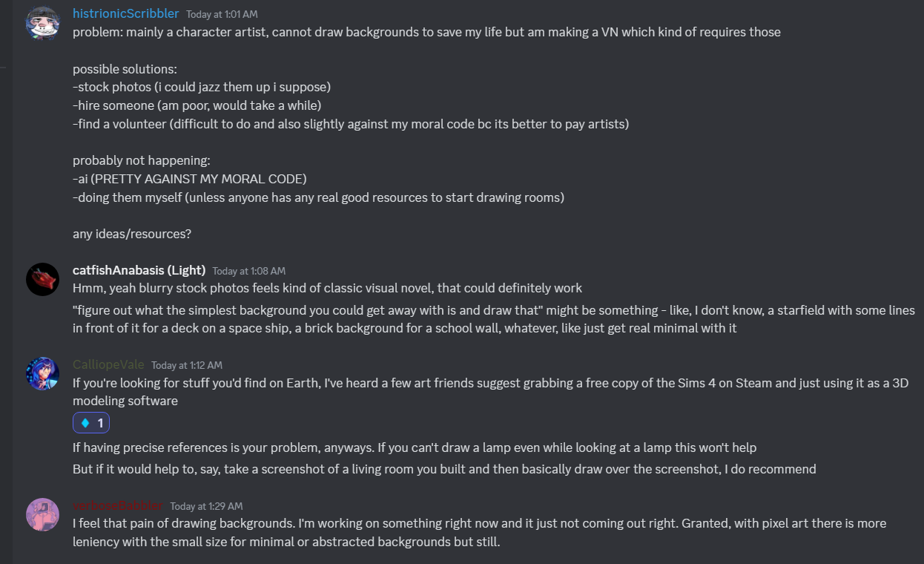Click the "any ideas/resources?" message line
The image size is (924, 564).
[132, 234]
